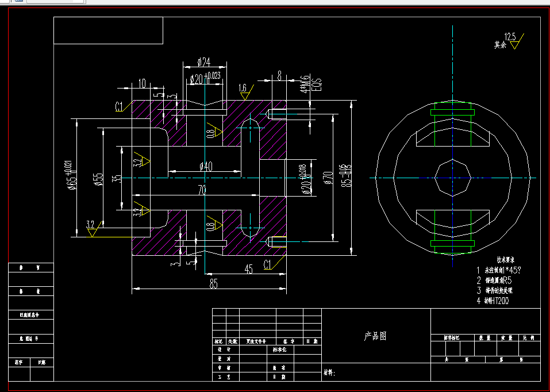This screenshot has width=550, height=392.
Task: Select the 85-0.05 toleranced height dimension
Action: click(x=345, y=175)
